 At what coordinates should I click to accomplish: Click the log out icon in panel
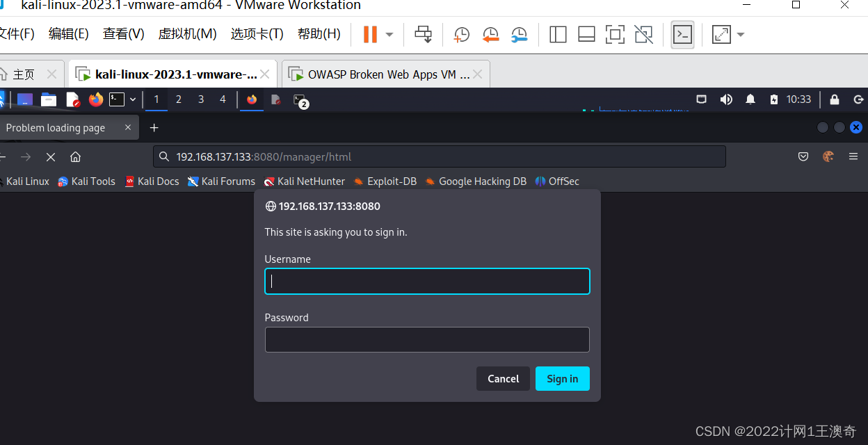click(858, 99)
